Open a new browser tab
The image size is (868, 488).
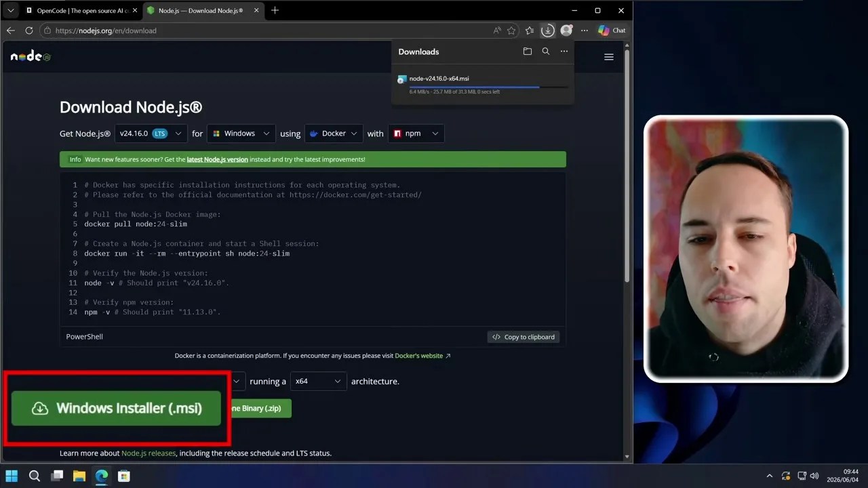tap(275, 11)
